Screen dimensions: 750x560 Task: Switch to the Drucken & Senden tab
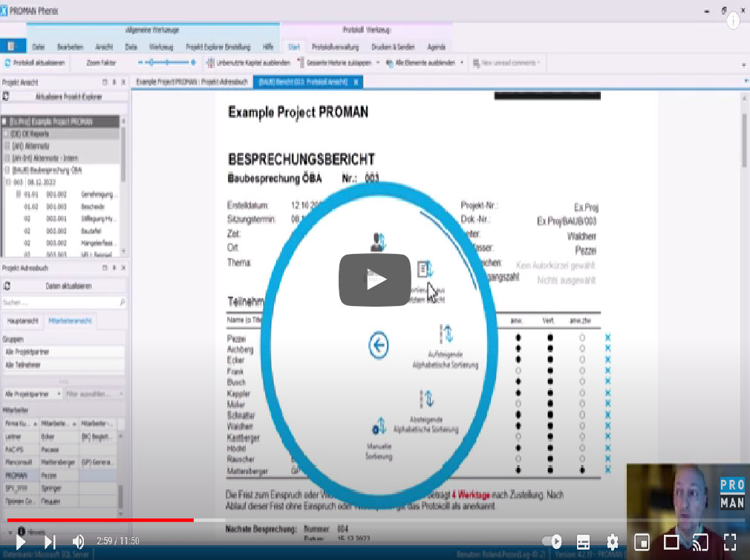[x=393, y=47]
